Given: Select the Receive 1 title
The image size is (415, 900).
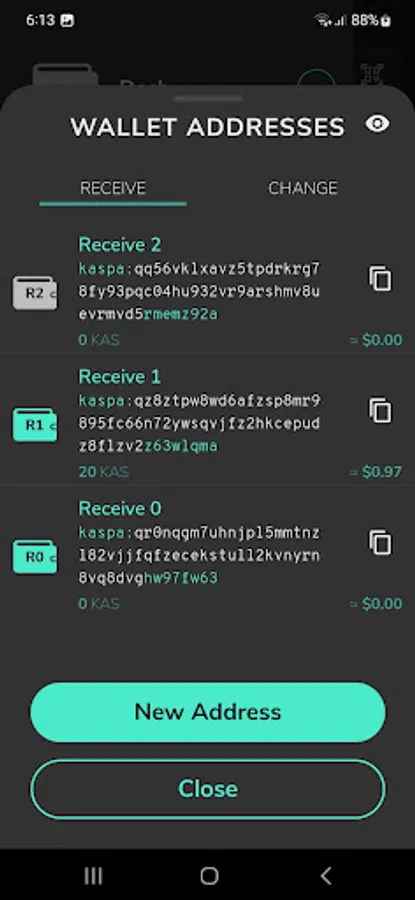Looking at the screenshot, I should [x=119, y=377].
